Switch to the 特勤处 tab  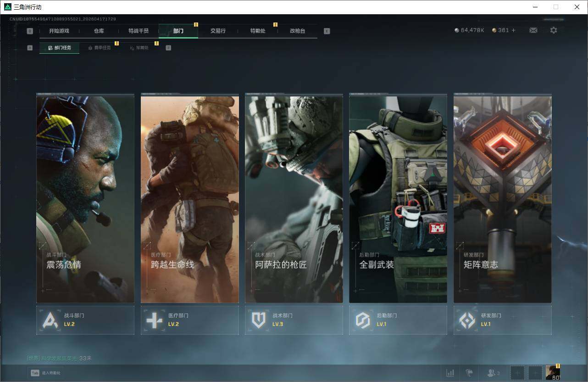(258, 31)
